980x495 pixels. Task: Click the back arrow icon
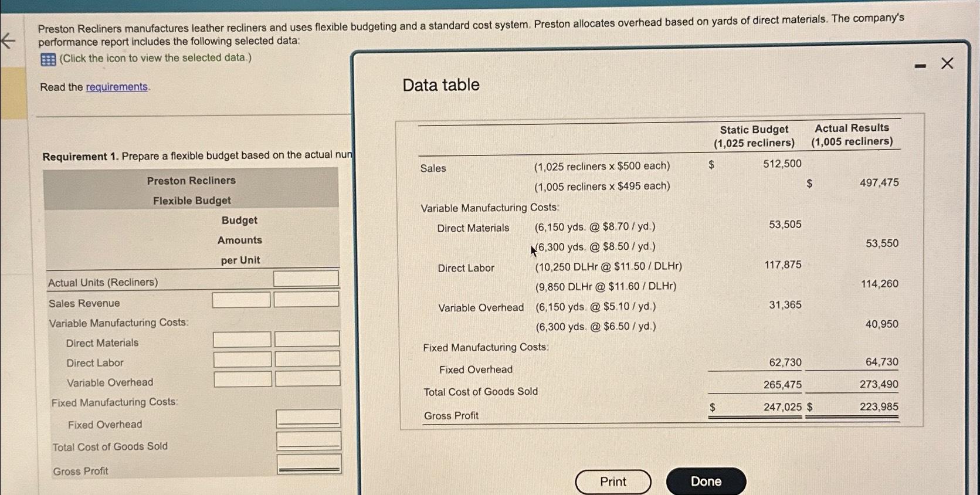point(8,40)
